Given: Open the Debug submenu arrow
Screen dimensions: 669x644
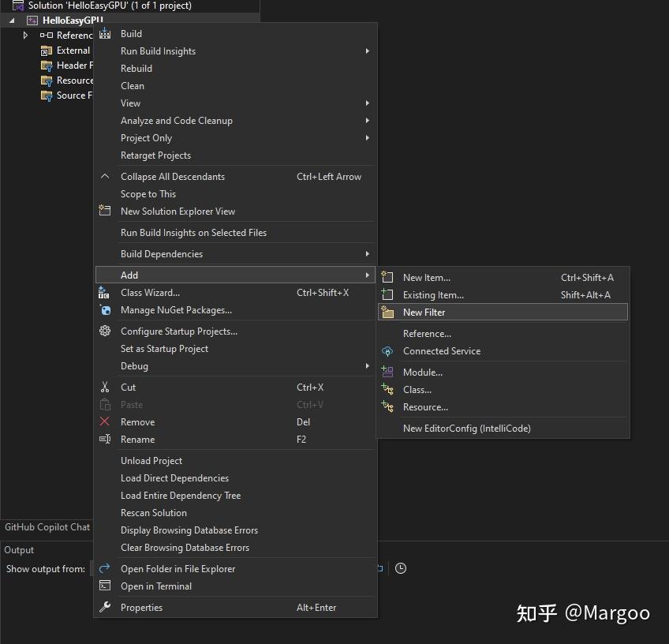Looking at the screenshot, I should [x=368, y=365].
